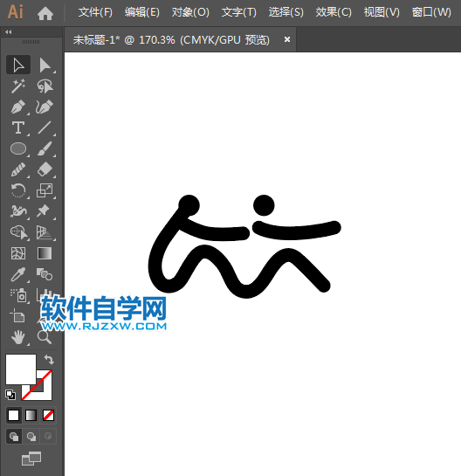Select the Mesh tool

tap(18, 253)
